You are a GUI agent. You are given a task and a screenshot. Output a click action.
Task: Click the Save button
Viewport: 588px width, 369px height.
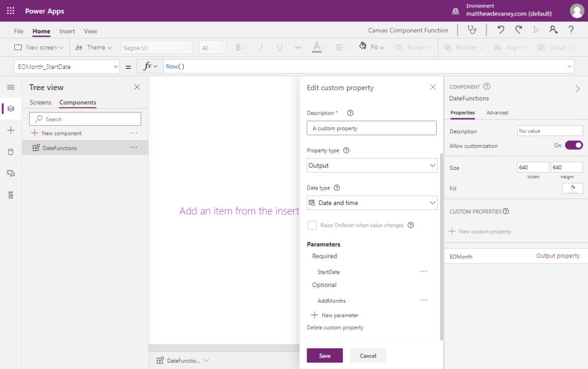click(x=325, y=355)
